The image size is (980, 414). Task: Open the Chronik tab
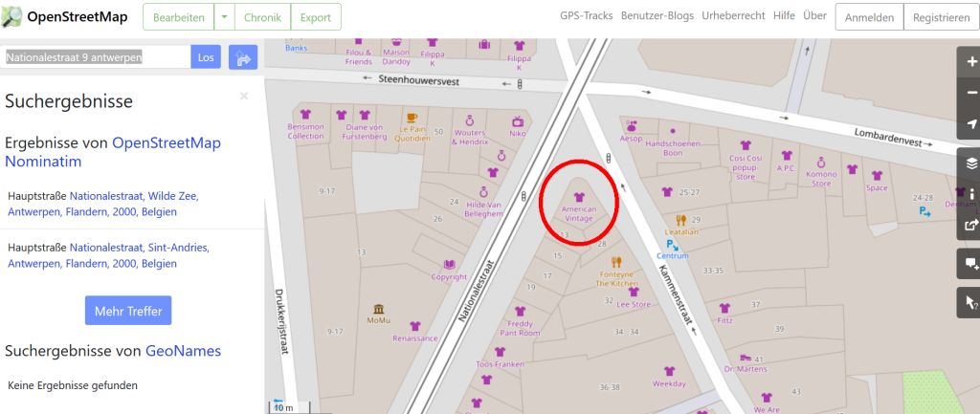coord(262,17)
